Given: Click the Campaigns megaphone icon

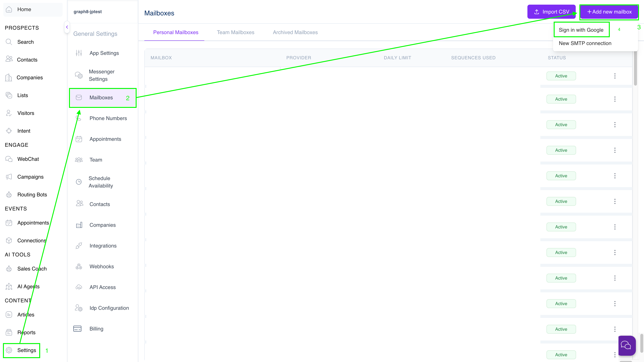Looking at the screenshot, I should [x=9, y=177].
